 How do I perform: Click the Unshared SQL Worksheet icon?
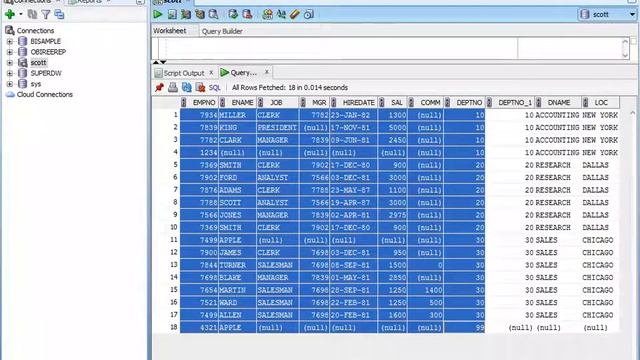tap(267, 14)
